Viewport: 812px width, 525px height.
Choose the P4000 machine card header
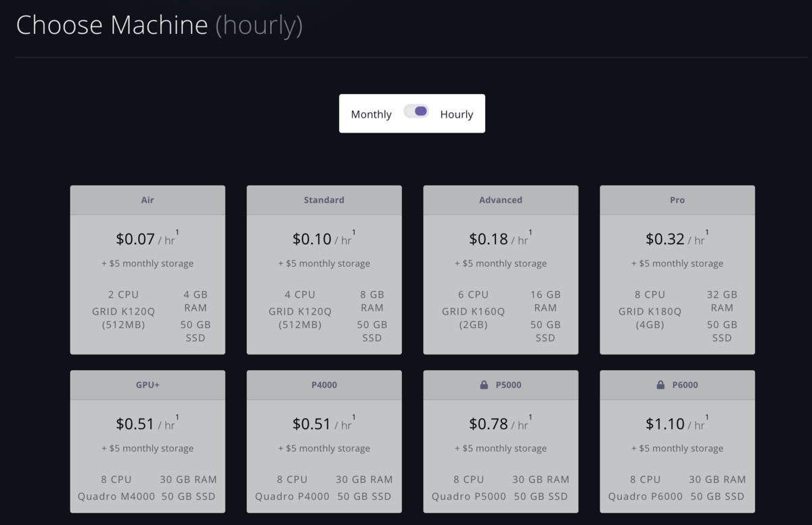[324, 385]
